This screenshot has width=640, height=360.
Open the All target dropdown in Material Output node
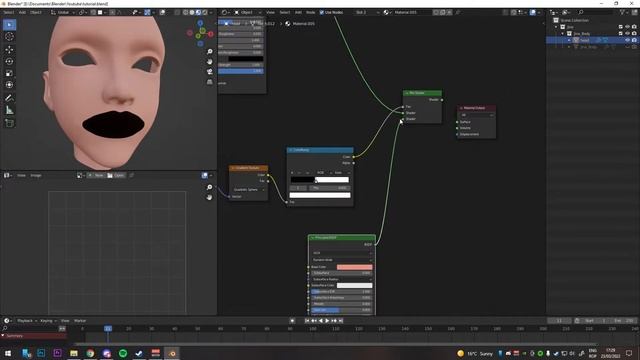coord(477,115)
